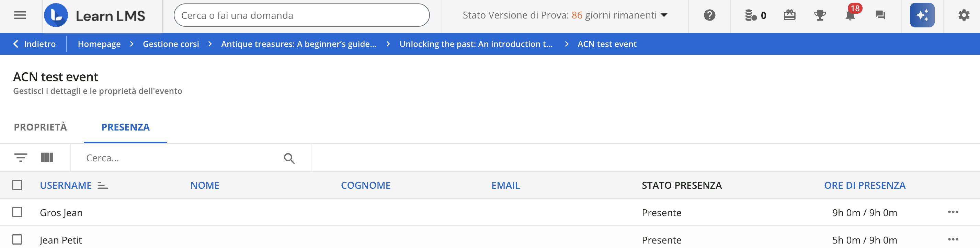Click the help question mark icon
The image size is (980, 248).
tap(709, 15)
